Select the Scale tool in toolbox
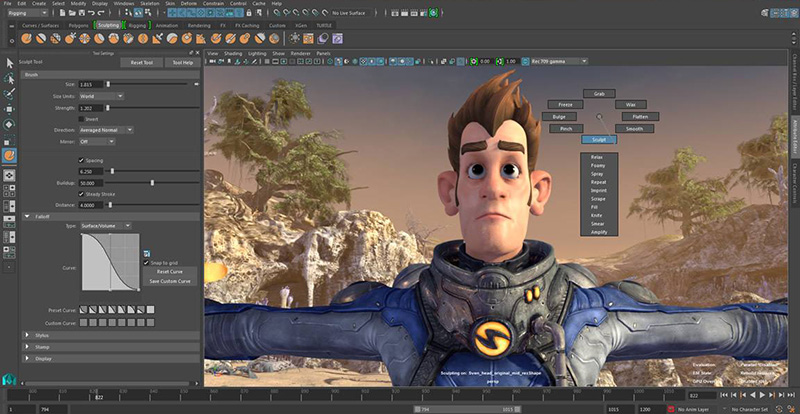800x414 pixels. pos(10,140)
